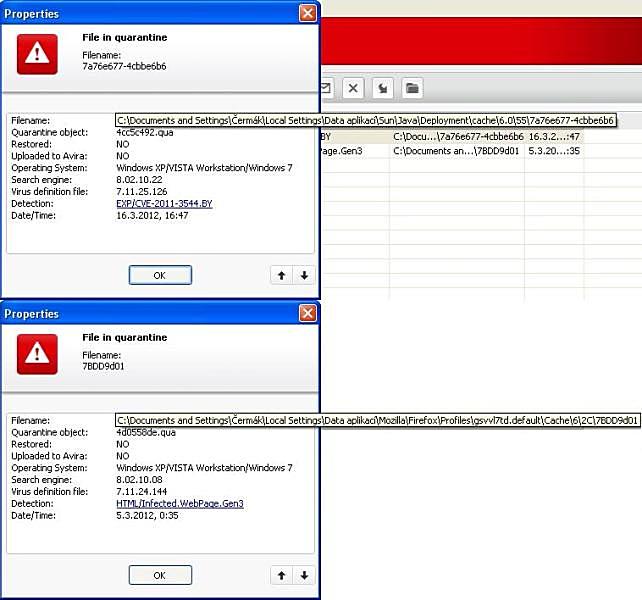Close the upper Properties dialog
This screenshot has width=642, height=600.
coord(308,13)
